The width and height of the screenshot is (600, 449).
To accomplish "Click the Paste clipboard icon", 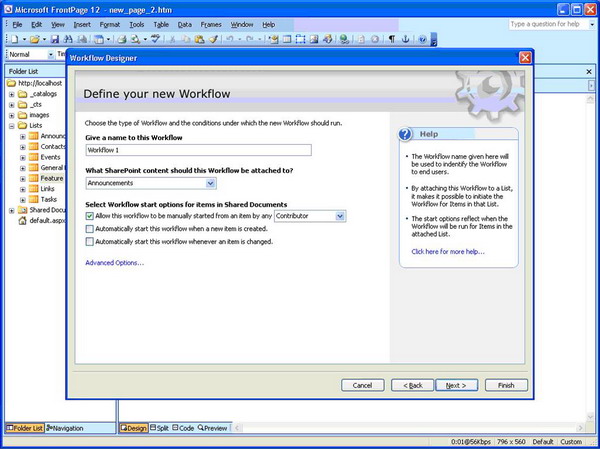I will (199, 39).
